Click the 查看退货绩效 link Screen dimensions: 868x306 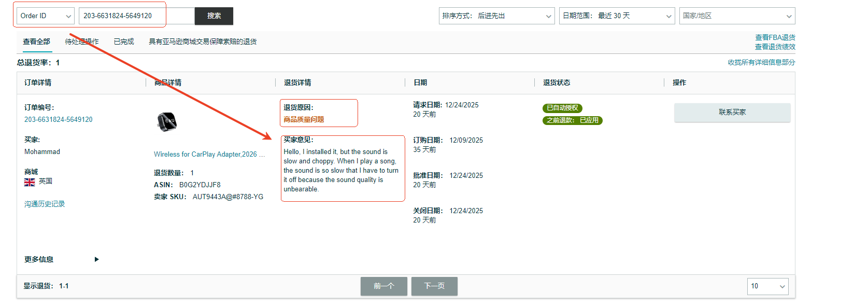click(x=775, y=47)
